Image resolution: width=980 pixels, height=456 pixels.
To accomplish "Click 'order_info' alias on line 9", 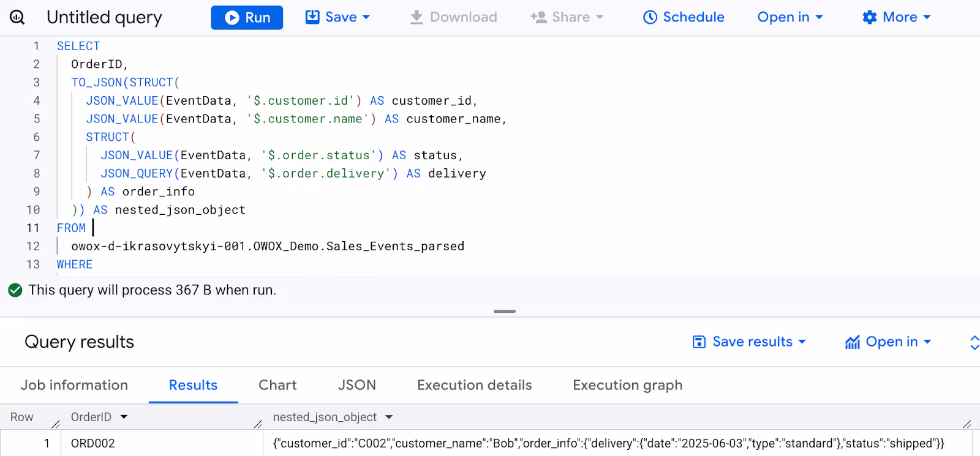I will point(159,192).
